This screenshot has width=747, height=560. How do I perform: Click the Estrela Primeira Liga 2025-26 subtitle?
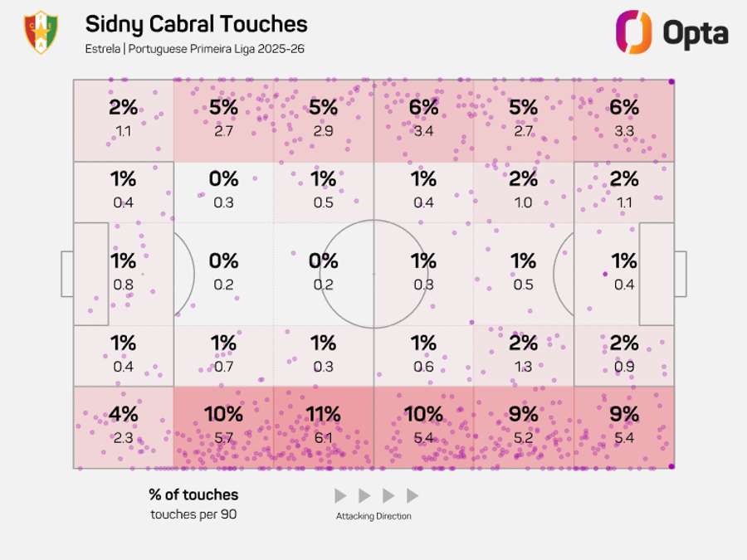[194, 49]
